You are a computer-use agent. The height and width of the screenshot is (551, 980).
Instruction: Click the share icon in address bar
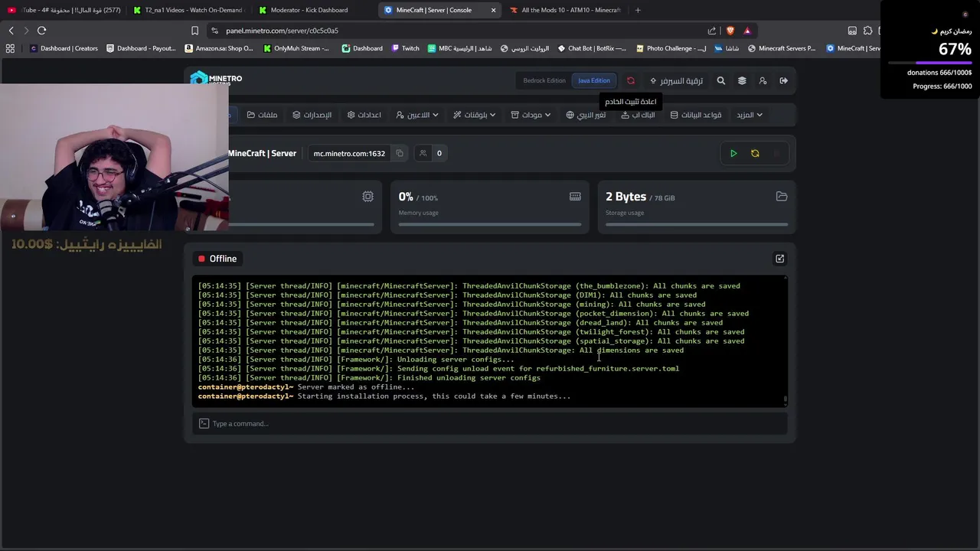coord(712,31)
